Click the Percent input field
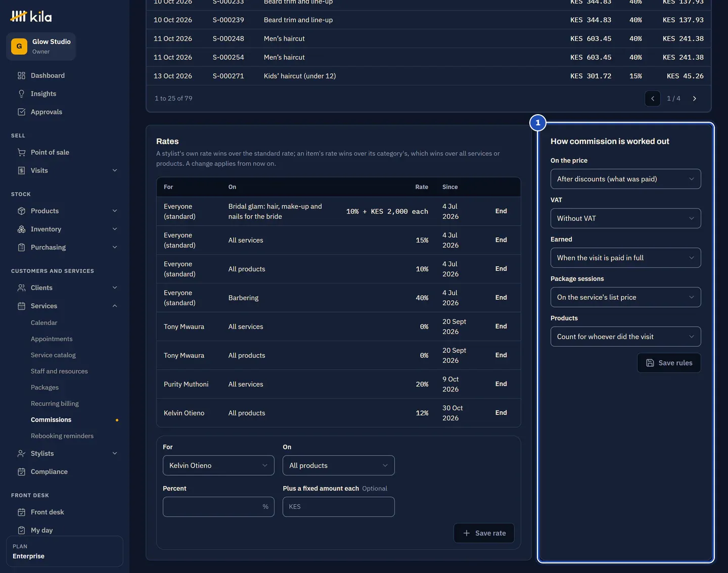This screenshot has width=728, height=573. (218, 507)
